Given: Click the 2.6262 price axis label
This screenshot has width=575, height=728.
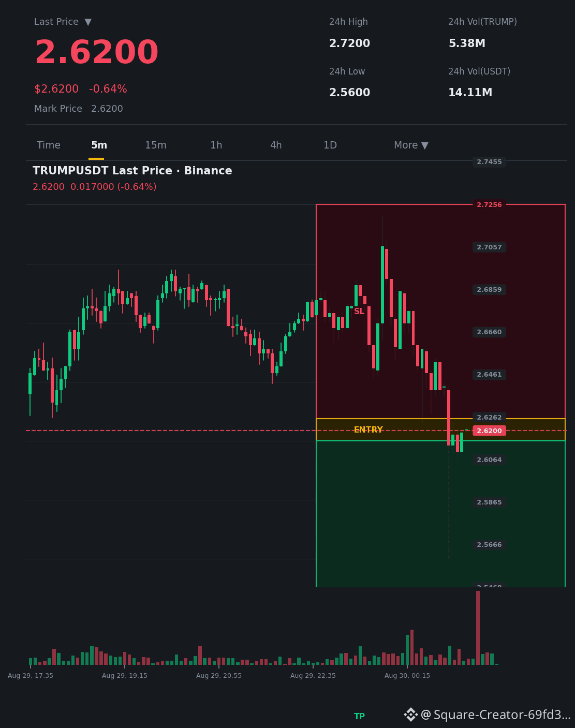Looking at the screenshot, I should 490,418.
